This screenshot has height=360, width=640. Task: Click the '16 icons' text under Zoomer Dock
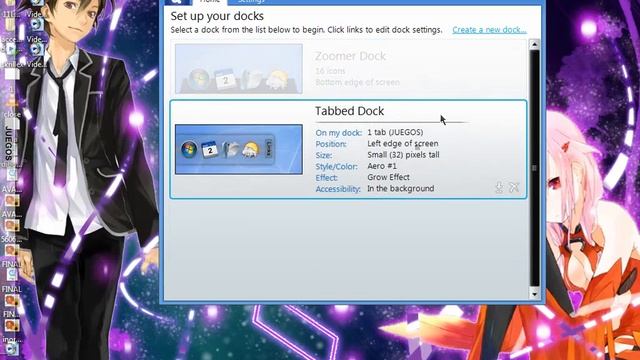[x=330, y=71]
